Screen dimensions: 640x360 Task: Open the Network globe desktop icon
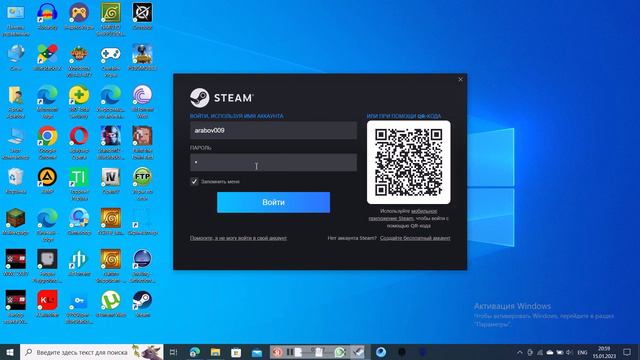[x=16, y=54]
